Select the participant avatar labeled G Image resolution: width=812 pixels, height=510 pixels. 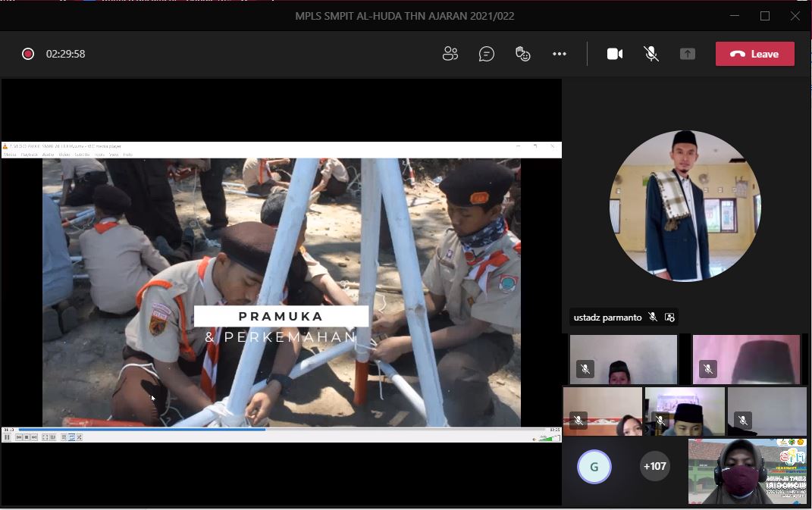tap(594, 467)
